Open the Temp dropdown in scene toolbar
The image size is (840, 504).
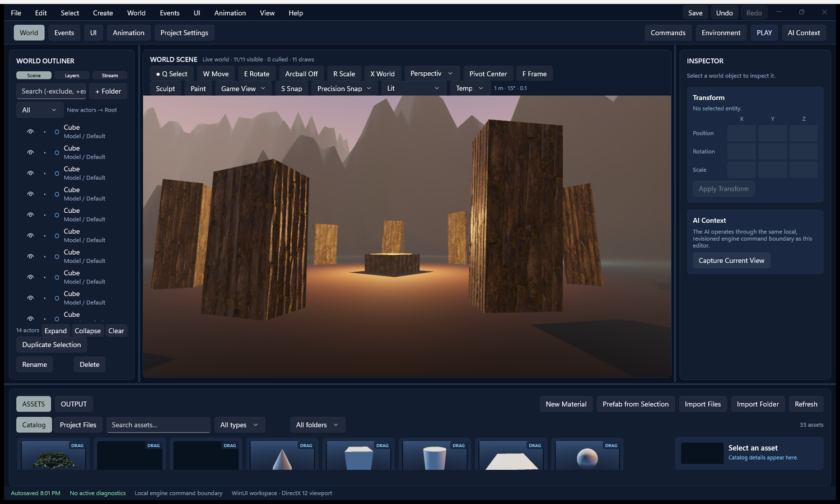(470, 88)
